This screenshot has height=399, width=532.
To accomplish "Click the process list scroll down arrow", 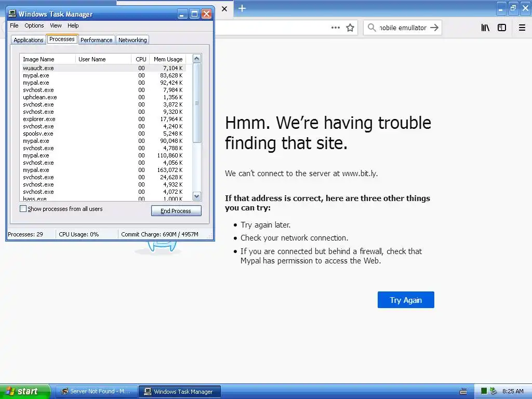I will click(197, 196).
